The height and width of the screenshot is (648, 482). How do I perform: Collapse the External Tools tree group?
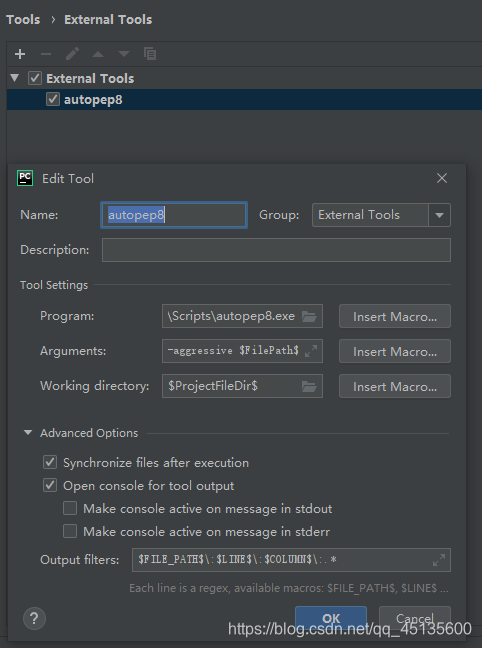(x=14, y=78)
